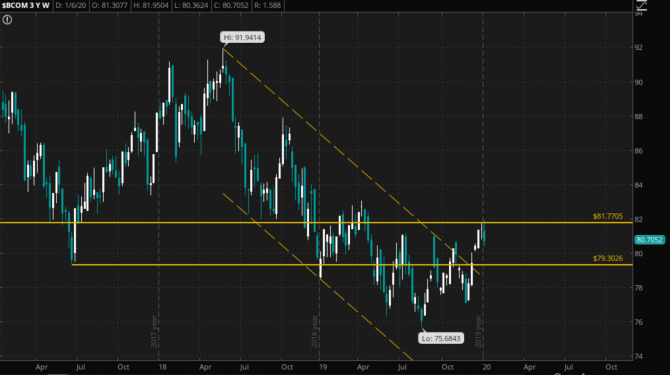Select the Hi: 91.9414 price bubble
The width and height of the screenshot is (670, 375).
[x=242, y=38]
